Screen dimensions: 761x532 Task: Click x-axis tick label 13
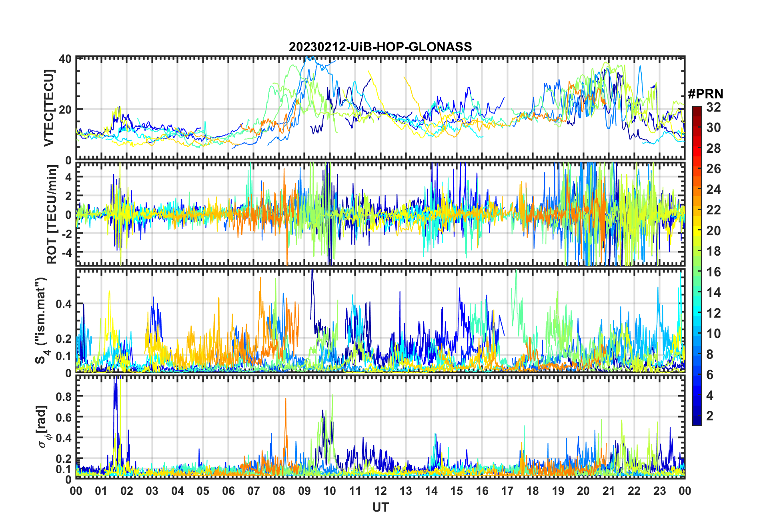[x=406, y=491]
